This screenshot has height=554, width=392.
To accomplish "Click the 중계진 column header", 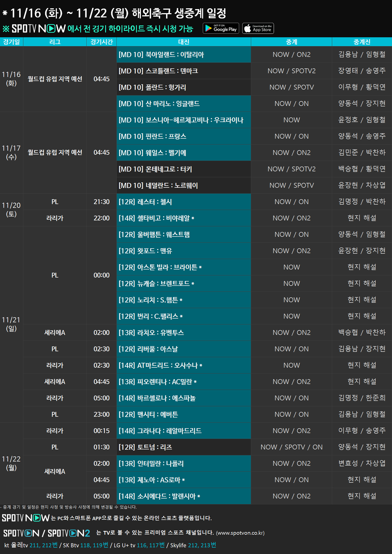I will click(362, 42).
